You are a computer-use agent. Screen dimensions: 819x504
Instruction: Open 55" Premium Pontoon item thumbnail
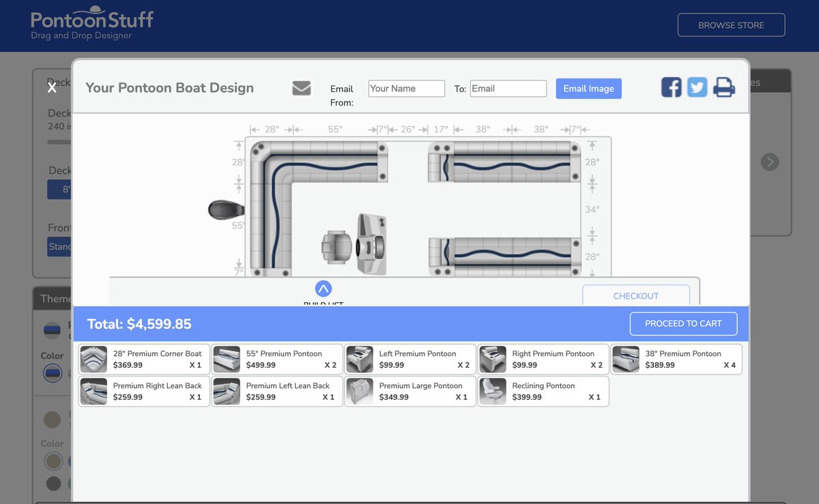click(227, 359)
